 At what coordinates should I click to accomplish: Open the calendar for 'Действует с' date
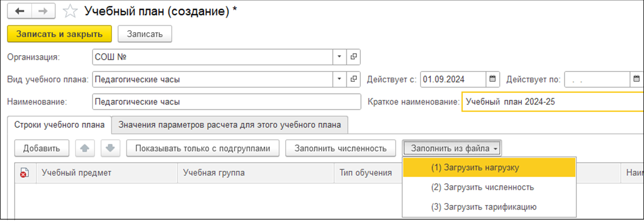tap(493, 79)
